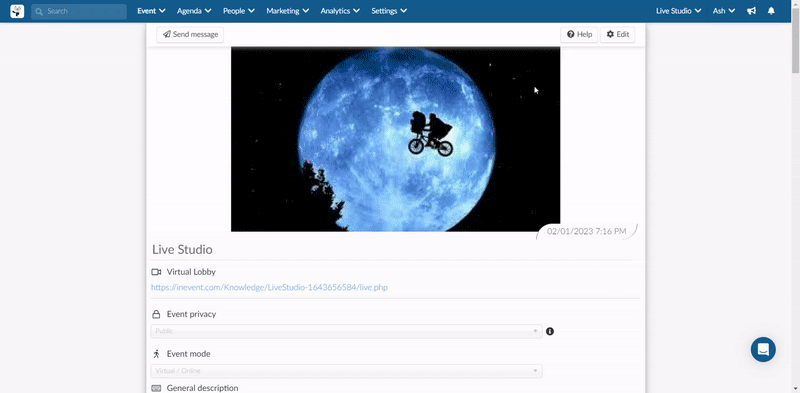
Task: Click the search magnifier icon
Action: click(x=39, y=11)
